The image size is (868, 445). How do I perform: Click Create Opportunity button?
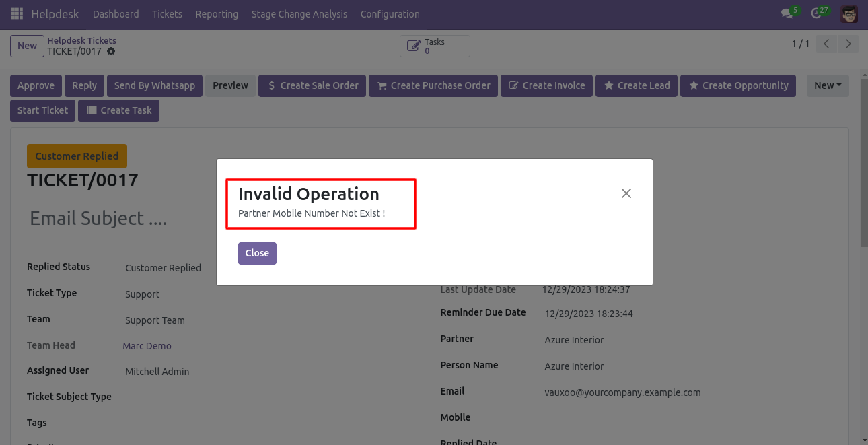pos(738,85)
